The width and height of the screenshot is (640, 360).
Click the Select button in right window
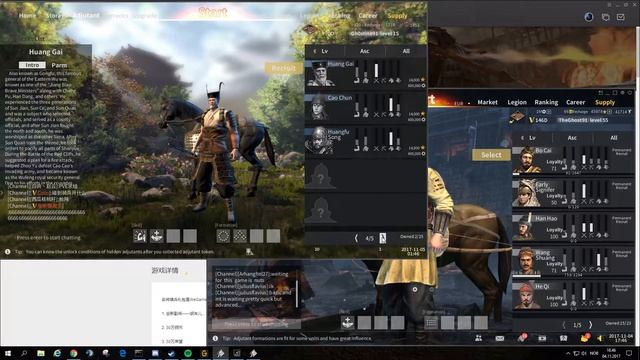click(x=491, y=155)
